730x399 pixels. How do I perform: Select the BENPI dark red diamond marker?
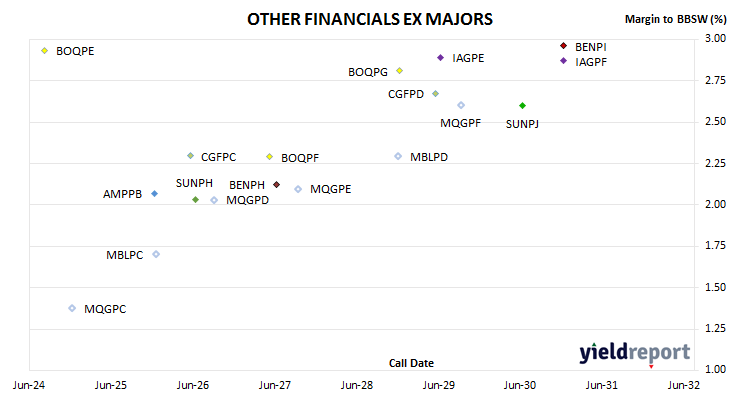tap(563, 46)
